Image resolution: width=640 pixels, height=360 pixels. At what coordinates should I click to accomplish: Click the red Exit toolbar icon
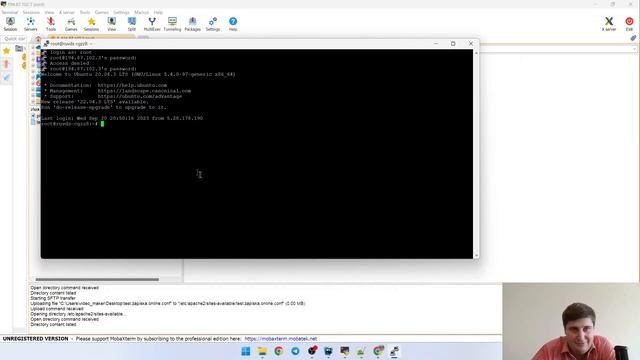click(x=629, y=24)
